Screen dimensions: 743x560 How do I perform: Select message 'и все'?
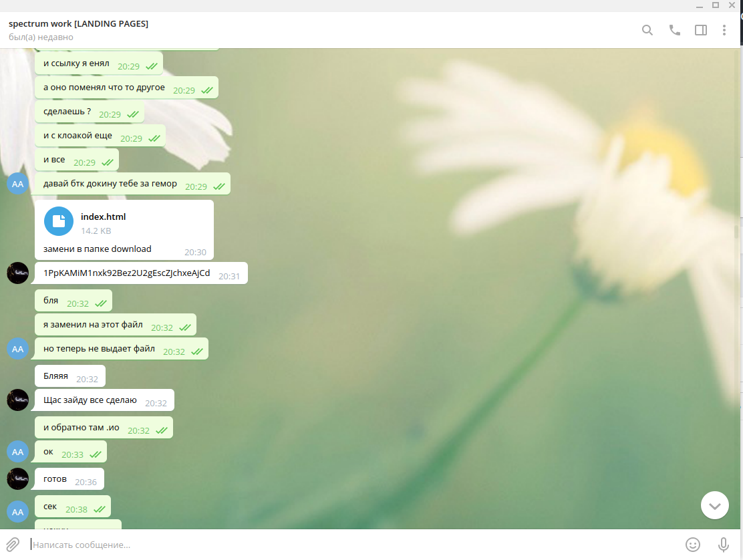pos(77,160)
